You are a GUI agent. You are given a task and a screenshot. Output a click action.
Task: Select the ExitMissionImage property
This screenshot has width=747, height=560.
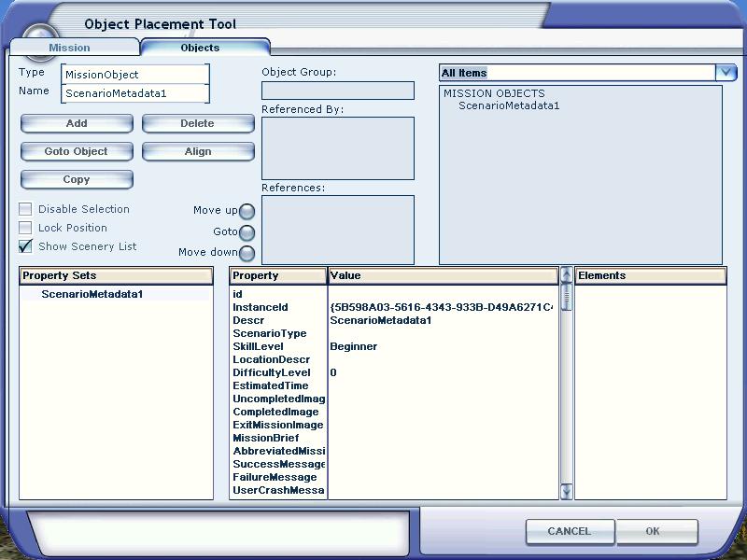(278, 425)
